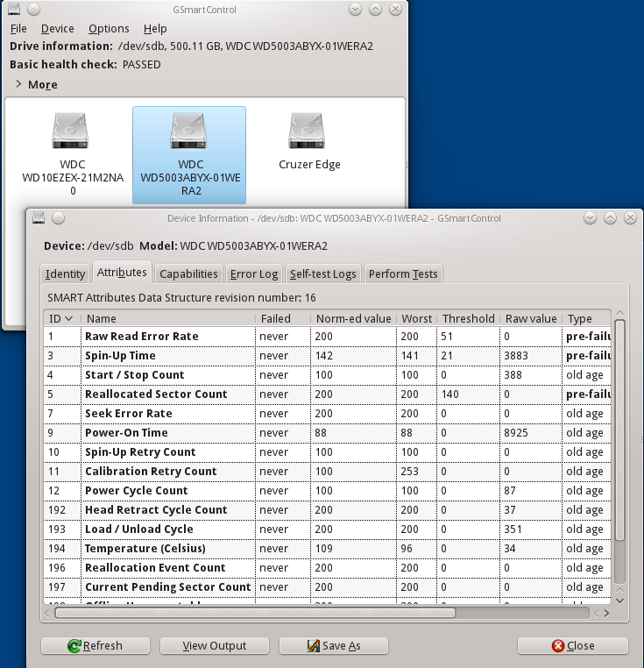Switch to the Identity tab
The image size is (644, 668).
click(x=65, y=274)
